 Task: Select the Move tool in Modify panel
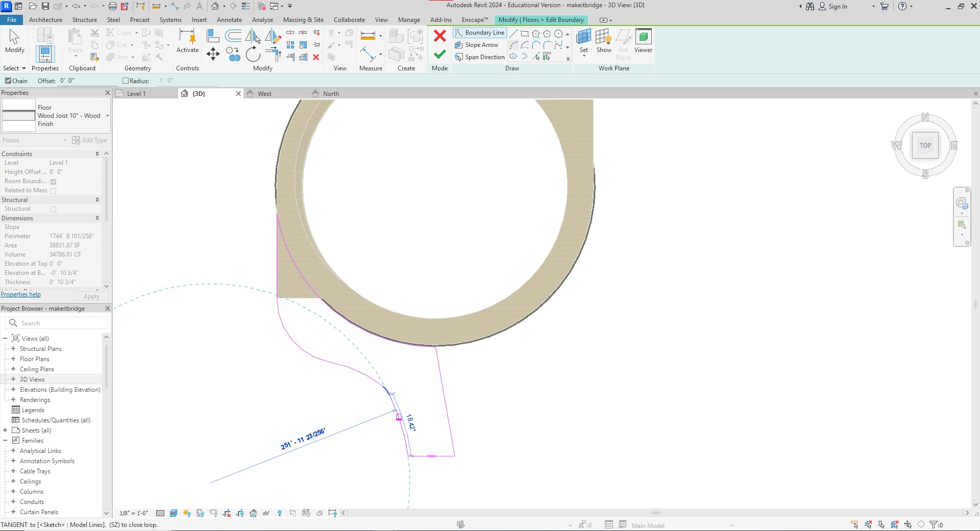pyautogui.click(x=213, y=54)
